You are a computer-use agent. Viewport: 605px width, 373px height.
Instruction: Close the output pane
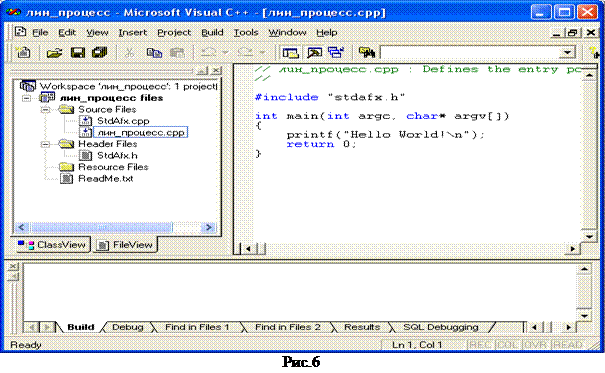tap(12, 267)
